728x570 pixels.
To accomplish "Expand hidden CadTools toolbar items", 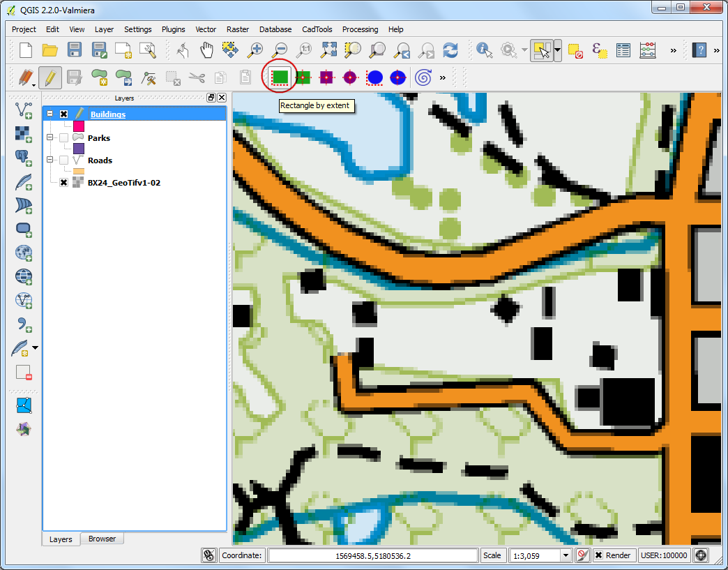I will click(x=443, y=77).
